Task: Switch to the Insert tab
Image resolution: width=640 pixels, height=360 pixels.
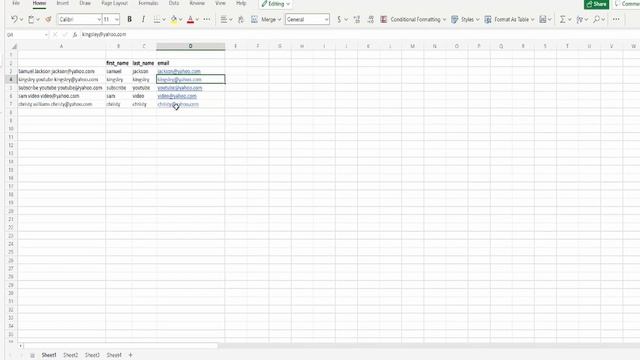Action: tap(62, 3)
